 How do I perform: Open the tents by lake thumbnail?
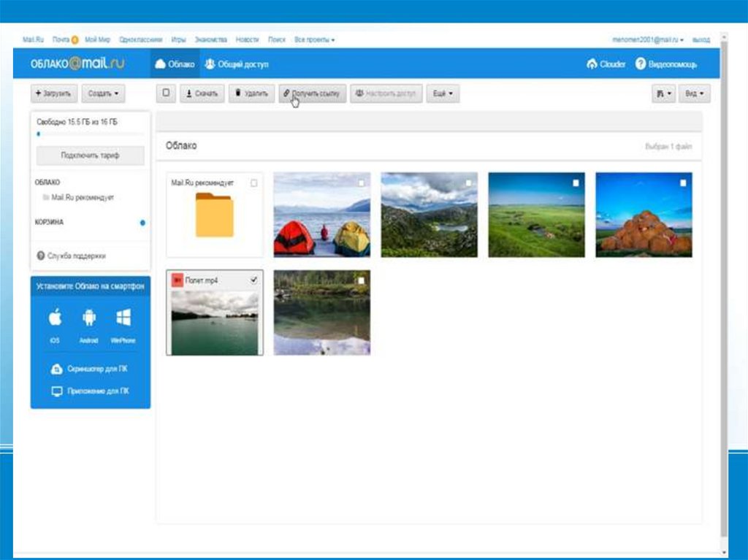click(x=322, y=215)
